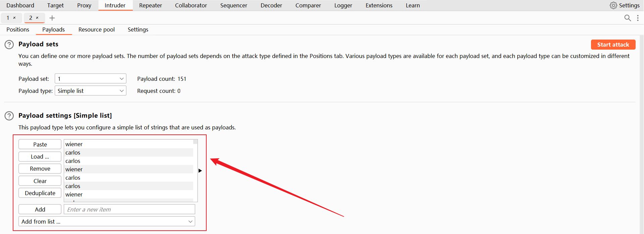Expand the Payload set dropdown
Screen dimensions: 644x234
(x=91, y=79)
